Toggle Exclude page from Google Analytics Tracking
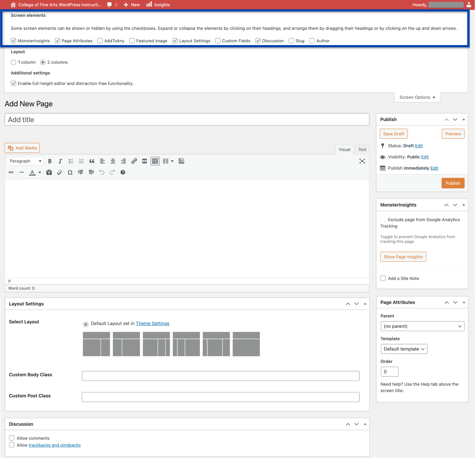The height and width of the screenshot is (459, 476). click(x=383, y=219)
